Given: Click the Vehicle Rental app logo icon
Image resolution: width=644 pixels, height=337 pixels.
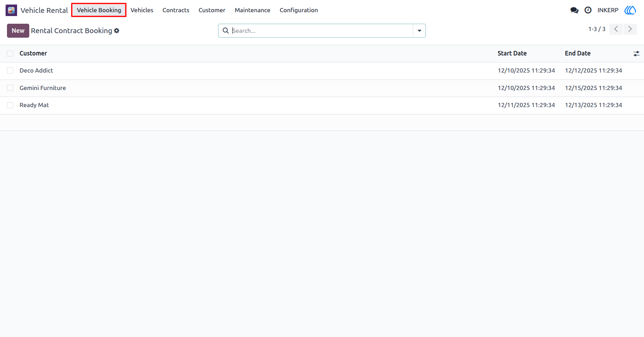Looking at the screenshot, I should [11, 10].
